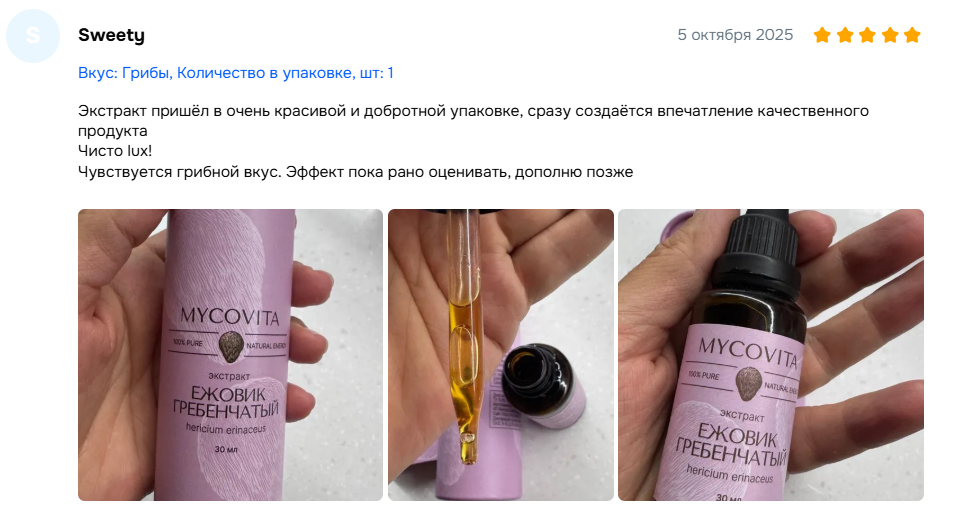Screen dimensions: 953x520
Task: Click the 'Чувствуется грибной вкус' review line
Action: 356,172
